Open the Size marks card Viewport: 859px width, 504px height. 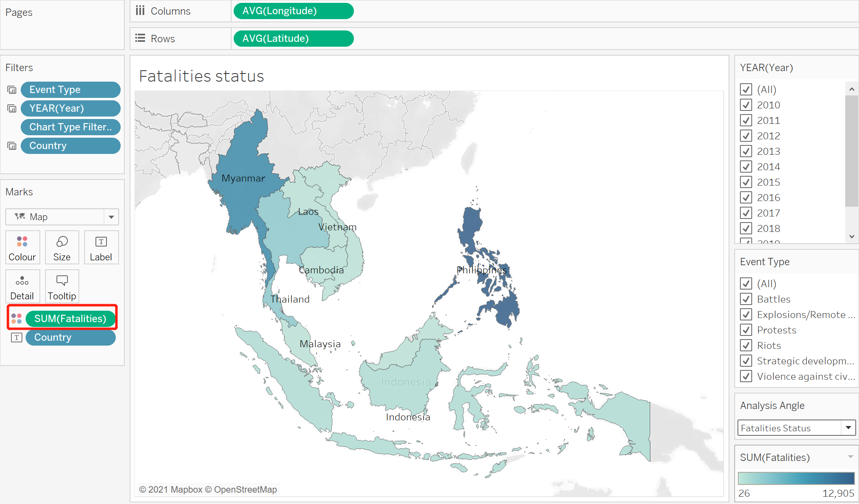coord(62,247)
